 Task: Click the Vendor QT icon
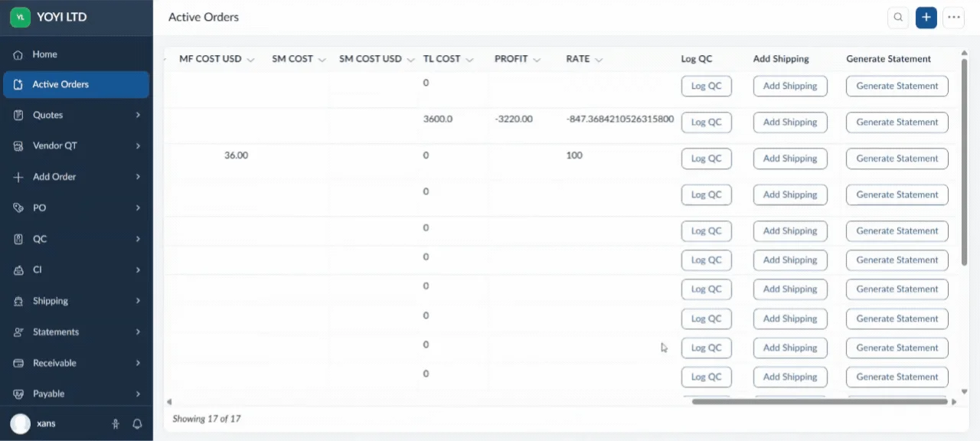point(18,145)
